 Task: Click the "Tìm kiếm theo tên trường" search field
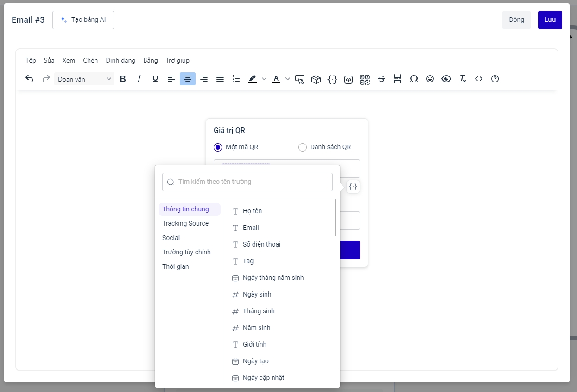pyautogui.click(x=253, y=182)
